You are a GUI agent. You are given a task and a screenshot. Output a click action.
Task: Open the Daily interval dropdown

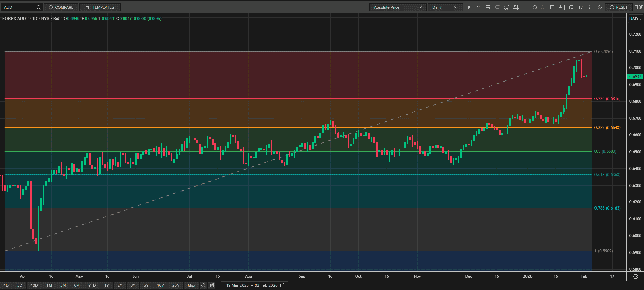point(445,7)
